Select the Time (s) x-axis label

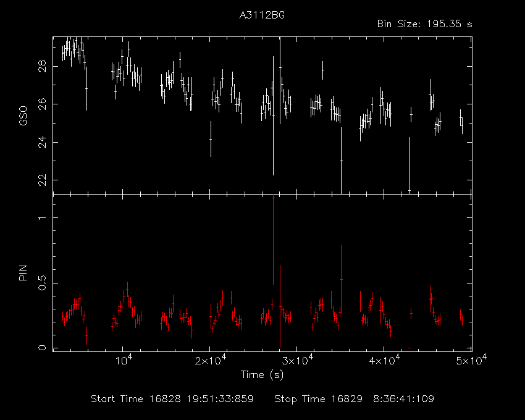point(262,374)
